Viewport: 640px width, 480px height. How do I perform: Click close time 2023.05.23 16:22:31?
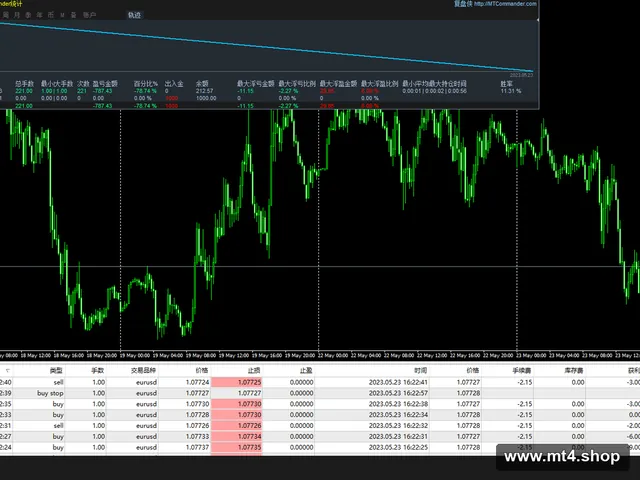click(x=398, y=437)
